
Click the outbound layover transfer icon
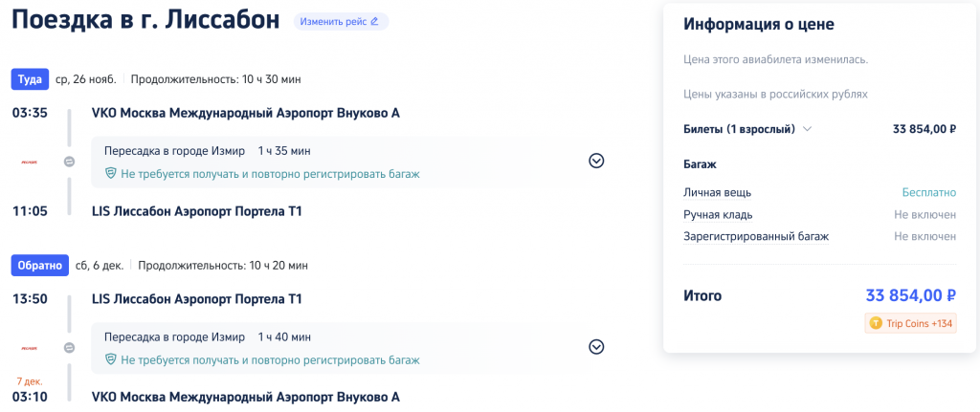(69, 162)
